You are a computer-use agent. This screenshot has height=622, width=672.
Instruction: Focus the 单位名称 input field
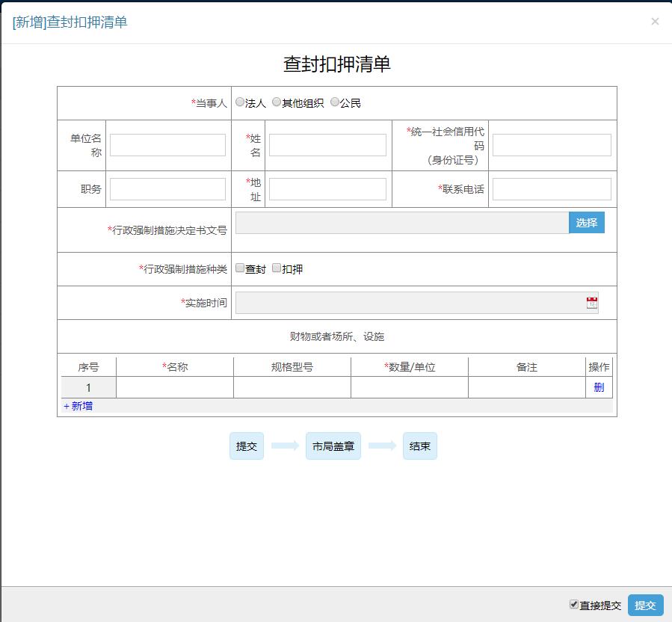pyautogui.click(x=167, y=145)
